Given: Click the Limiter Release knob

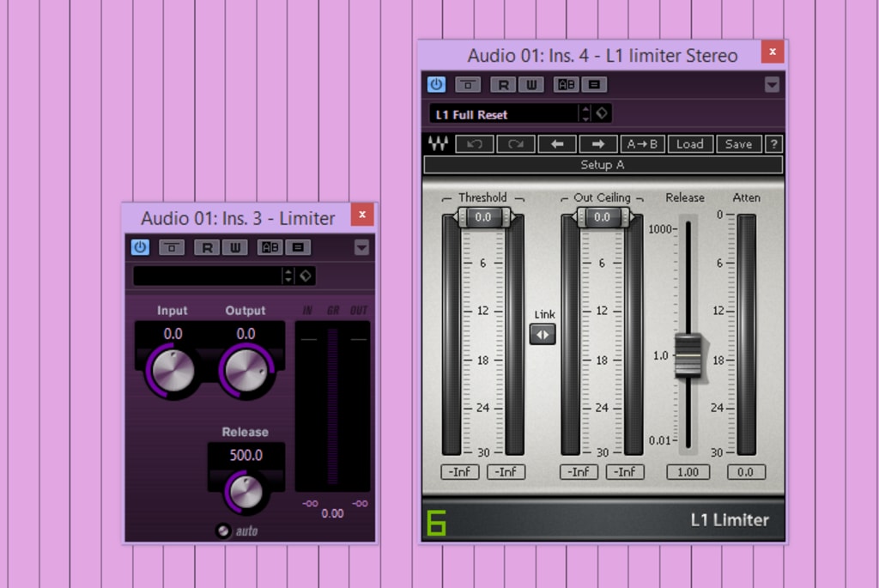Looking at the screenshot, I should 246,492.
